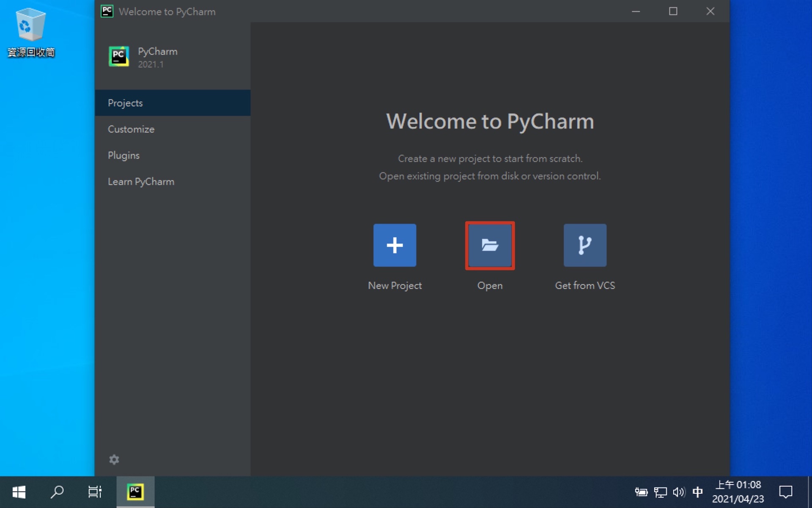The image size is (812, 508).
Task: Open Task View on the taskbar
Action: pyautogui.click(x=95, y=492)
